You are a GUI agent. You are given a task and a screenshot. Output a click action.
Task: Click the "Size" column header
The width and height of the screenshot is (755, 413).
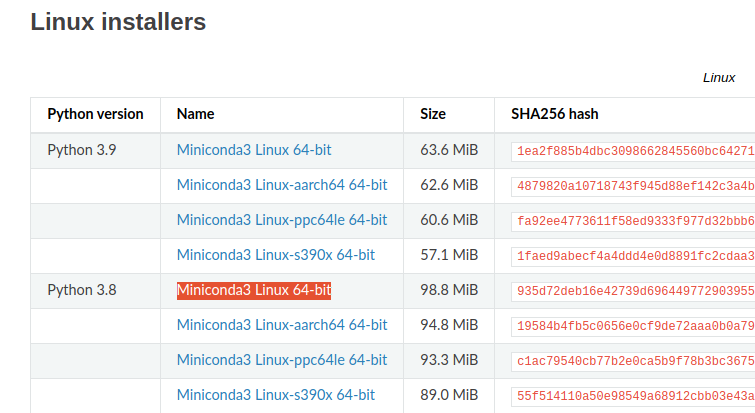(433, 114)
